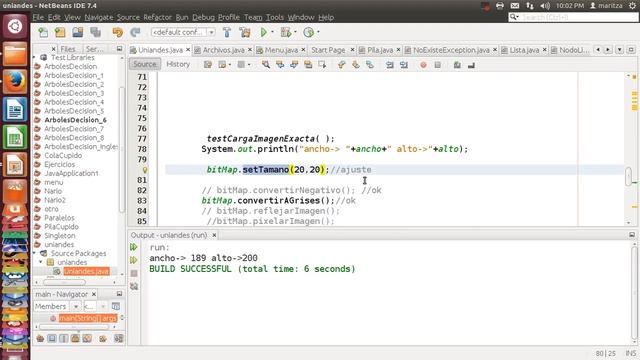Click the Stop icon in Output panel

coord(134,273)
